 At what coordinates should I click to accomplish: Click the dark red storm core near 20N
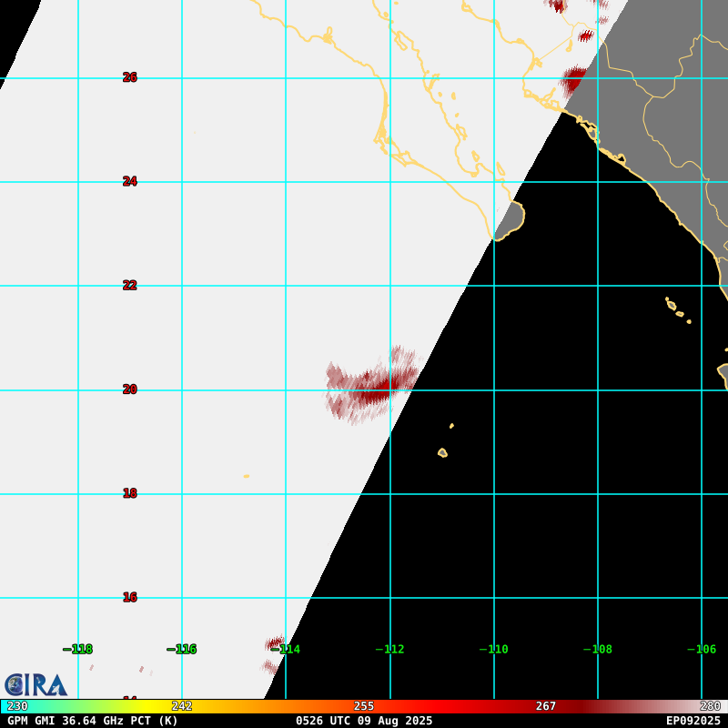click(374, 392)
